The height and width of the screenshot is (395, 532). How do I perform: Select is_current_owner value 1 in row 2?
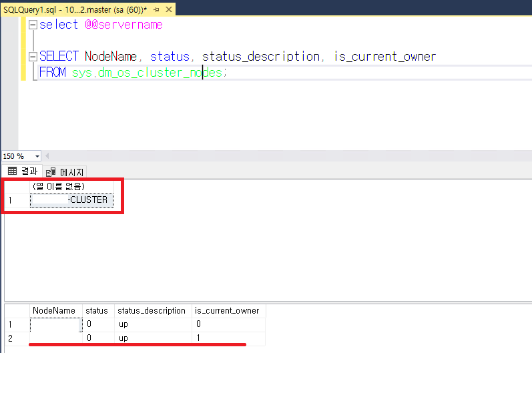click(x=229, y=338)
